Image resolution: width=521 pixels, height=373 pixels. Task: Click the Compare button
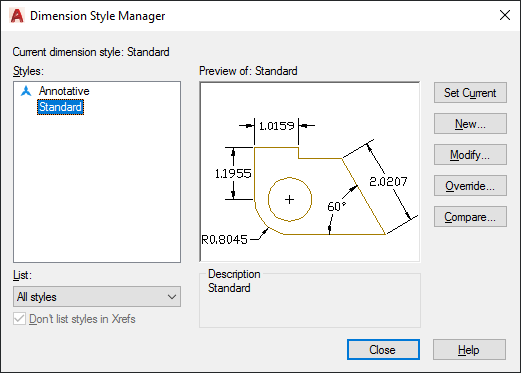(470, 217)
